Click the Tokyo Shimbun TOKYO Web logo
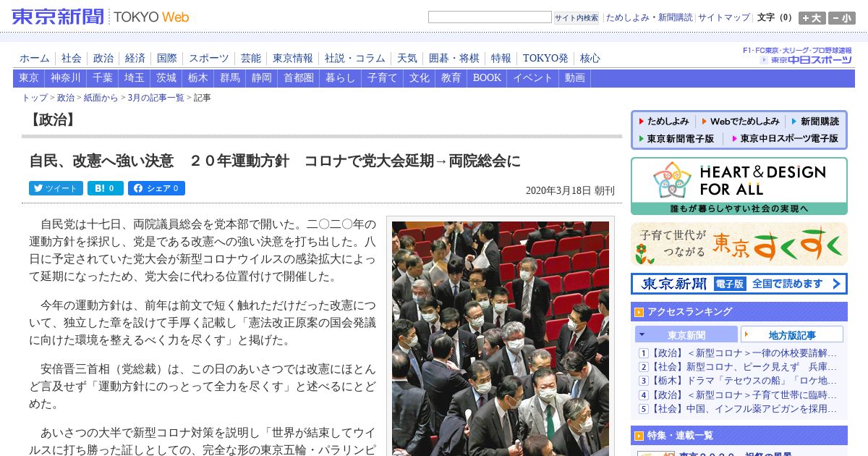The image size is (868, 456). (101, 16)
